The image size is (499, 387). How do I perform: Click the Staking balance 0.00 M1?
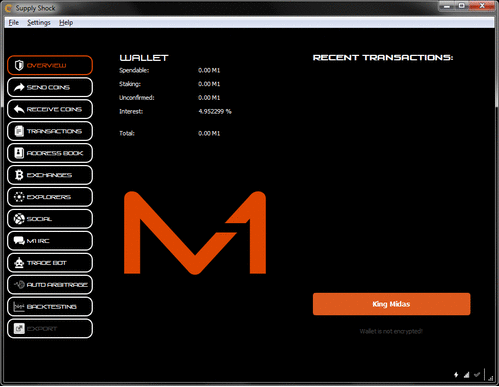point(209,84)
